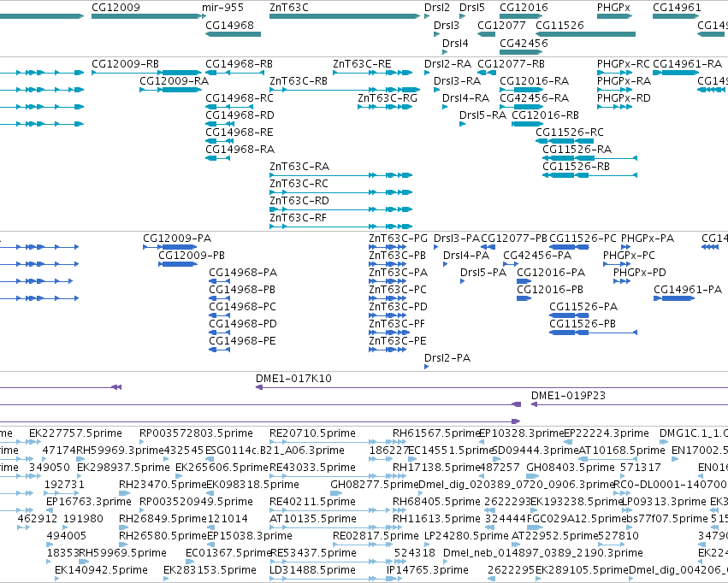Select the DME1-017K10 clone label
The height and width of the screenshot is (583, 728).
click(x=294, y=379)
